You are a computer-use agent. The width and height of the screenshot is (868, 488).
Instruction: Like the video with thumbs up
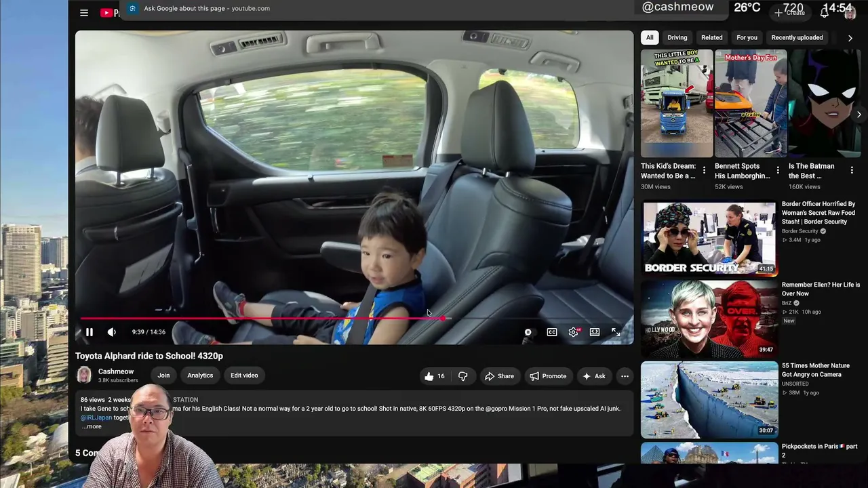pyautogui.click(x=434, y=376)
